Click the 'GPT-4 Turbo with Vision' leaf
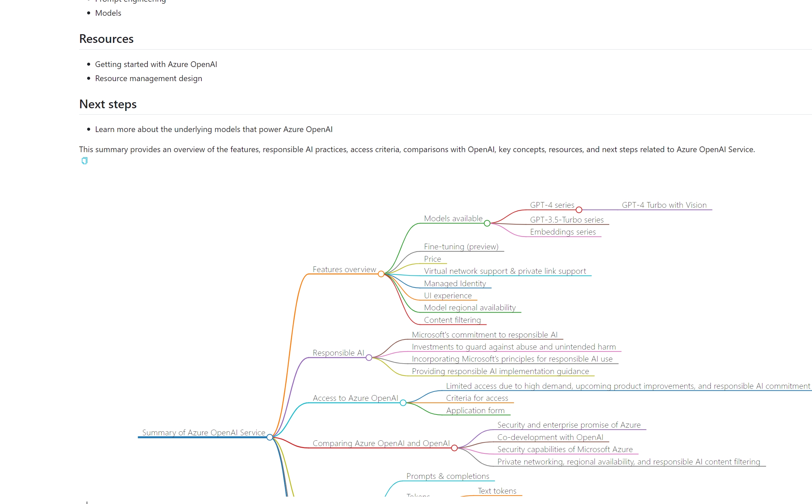This screenshot has width=812, height=504. [664, 205]
